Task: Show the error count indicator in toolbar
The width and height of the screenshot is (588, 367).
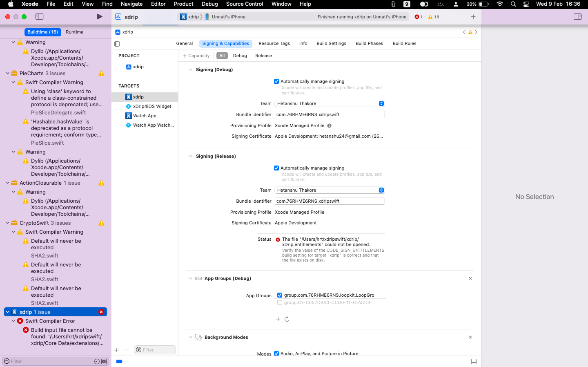Action: point(419,17)
